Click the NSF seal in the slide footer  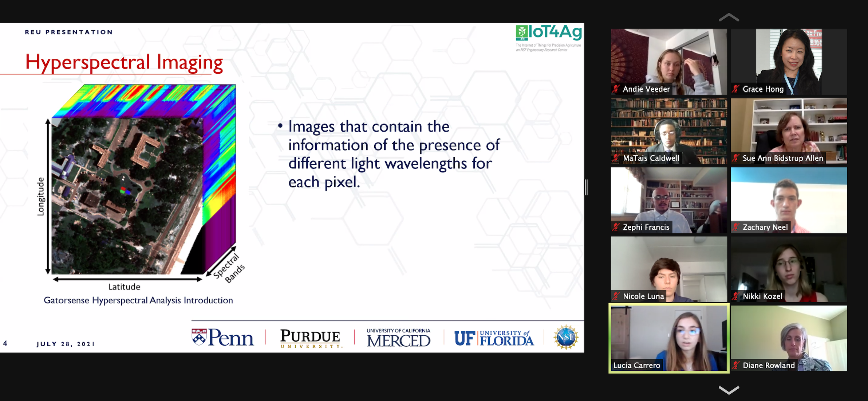tap(566, 337)
